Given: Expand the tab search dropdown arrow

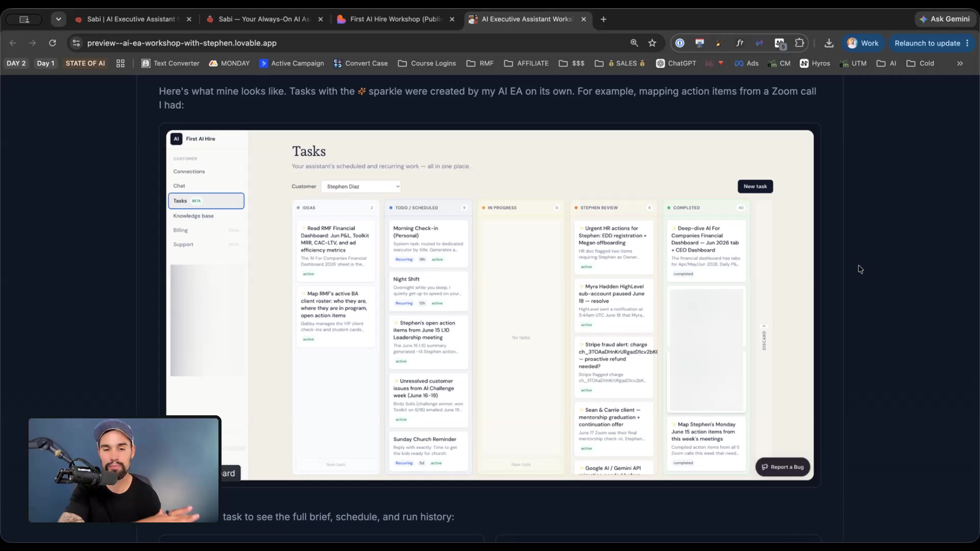Looking at the screenshot, I should pyautogui.click(x=59, y=19).
